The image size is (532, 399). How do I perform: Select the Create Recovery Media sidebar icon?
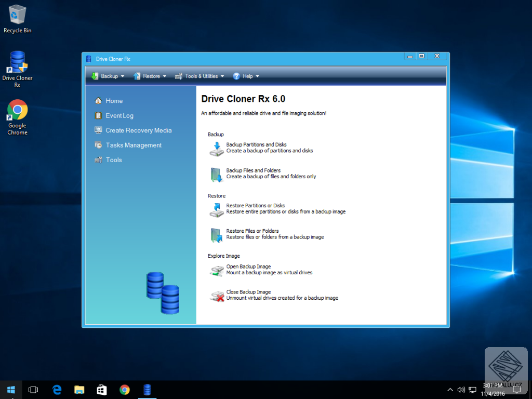[x=98, y=130]
